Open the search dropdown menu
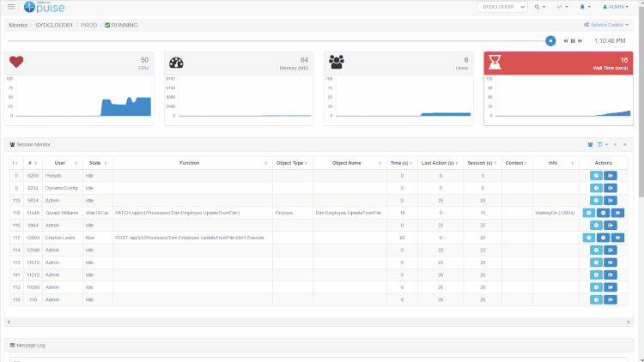This screenshot has width=644, height=362. 540,7
